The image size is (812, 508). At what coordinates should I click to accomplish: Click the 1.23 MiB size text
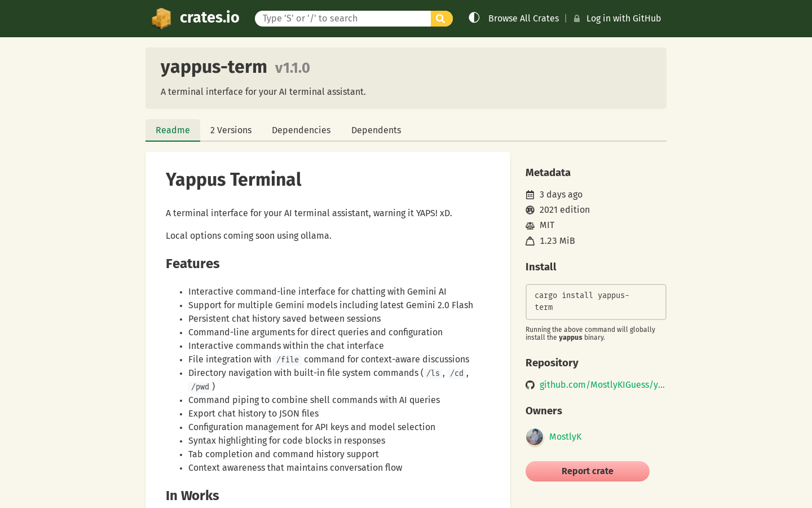click(x=557, y=241)
